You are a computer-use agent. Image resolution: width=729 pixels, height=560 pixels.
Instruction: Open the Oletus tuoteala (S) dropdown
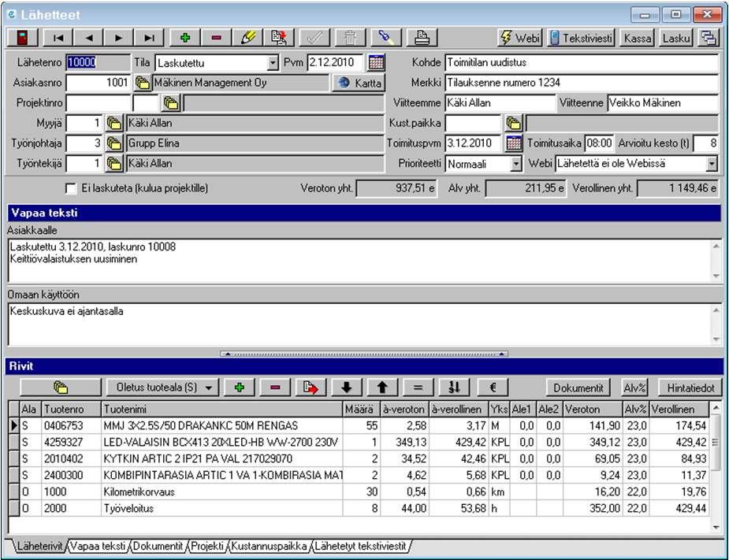(162, 388)
